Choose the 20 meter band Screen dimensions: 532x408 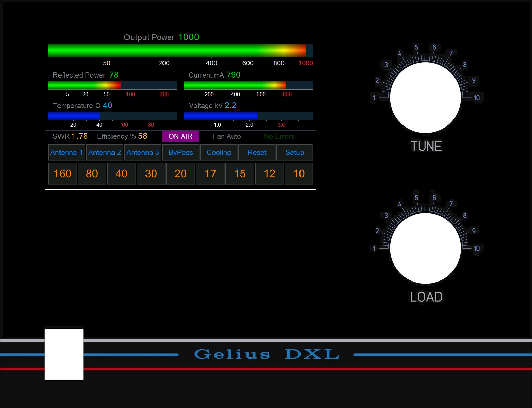pos(181,174)
